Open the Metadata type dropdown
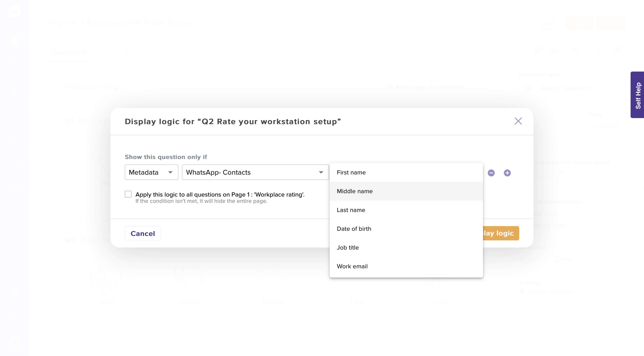Viewport: 644px width, 356px height. click(x=151, y=172)
